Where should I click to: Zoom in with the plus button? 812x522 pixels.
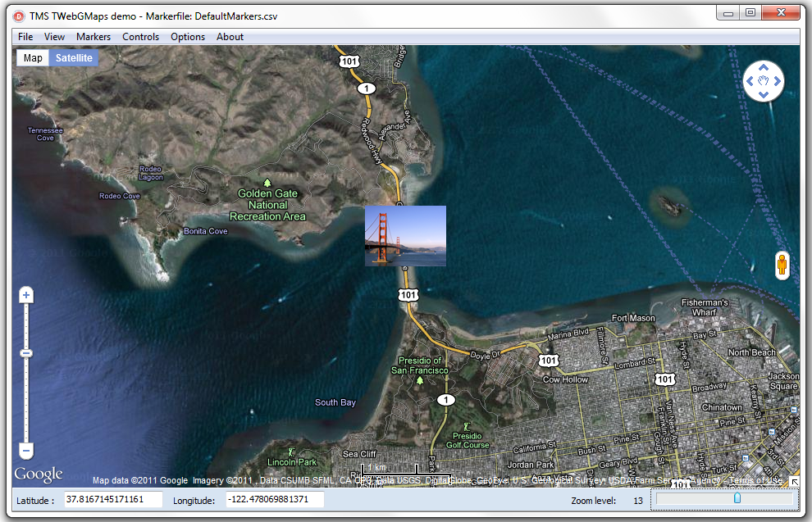tap(26, 295)
